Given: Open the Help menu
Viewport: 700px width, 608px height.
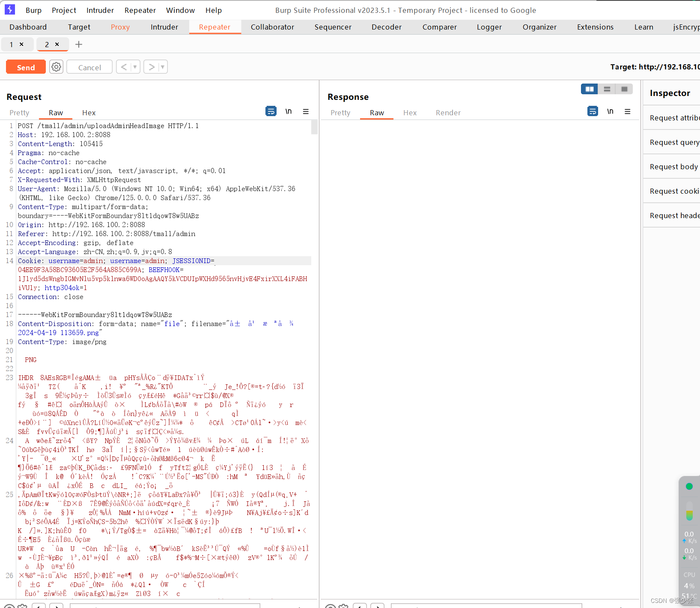Looking at the screenshot, I should tap(213, 10).
